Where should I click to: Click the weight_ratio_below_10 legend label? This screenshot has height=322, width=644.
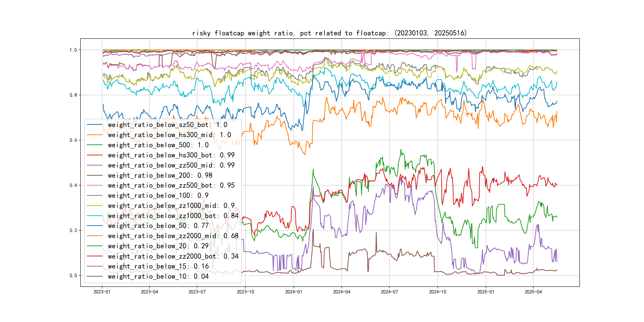click(158, 276)
